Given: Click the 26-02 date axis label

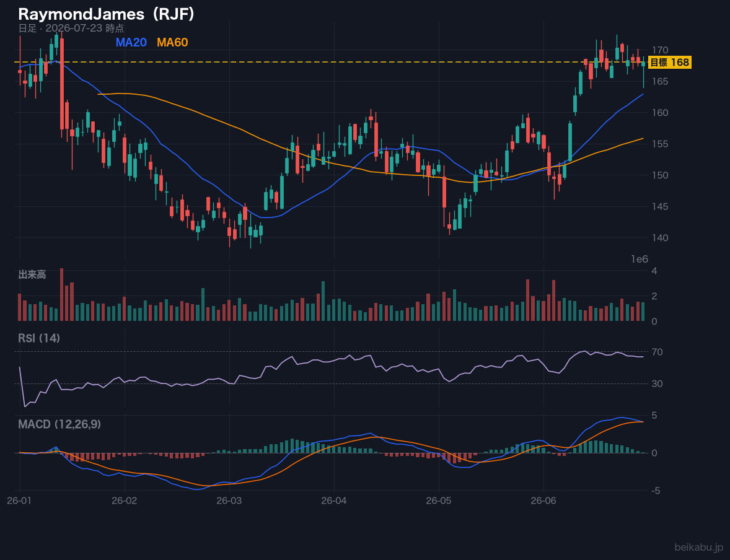Looking at the screenshot, I should click(125, 501).
